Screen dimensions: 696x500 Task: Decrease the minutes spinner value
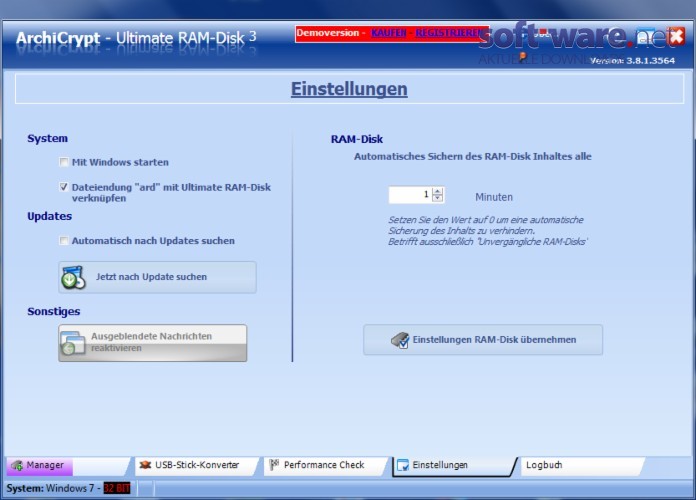pyautogui.click(x=438, y=198)
